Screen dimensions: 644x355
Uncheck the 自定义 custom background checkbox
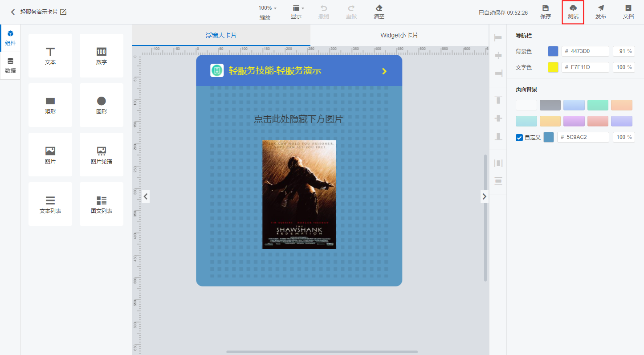(x=519, y=137)
